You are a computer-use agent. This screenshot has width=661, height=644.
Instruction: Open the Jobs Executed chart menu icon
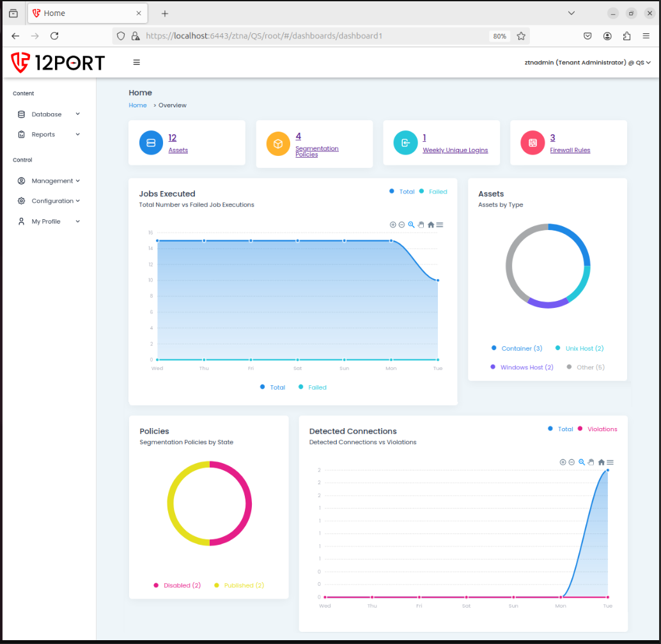tap(440, 225)
